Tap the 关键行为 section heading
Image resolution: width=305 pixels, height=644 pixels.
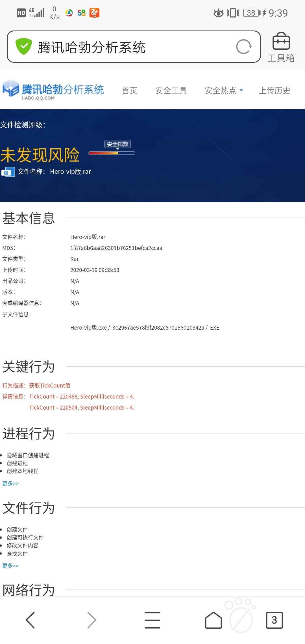coord(29,367)
